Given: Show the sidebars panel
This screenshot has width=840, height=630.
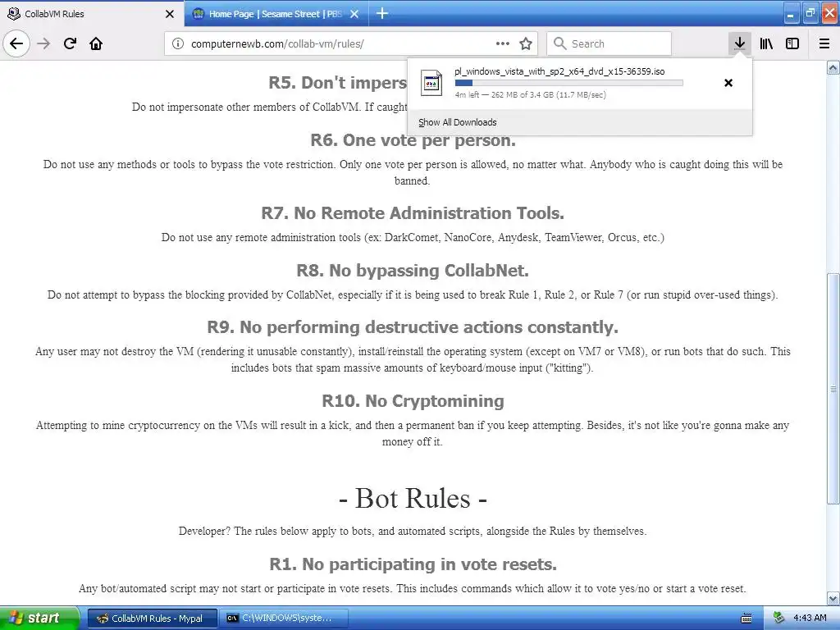Looking at the screenshot, I should tap(792, 43).
